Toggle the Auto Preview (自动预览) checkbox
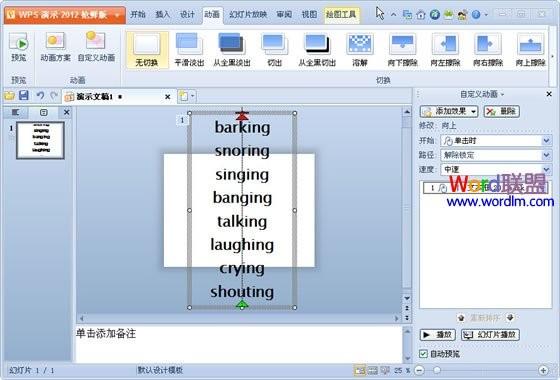The image size is (560, 380). coord(423,354)
